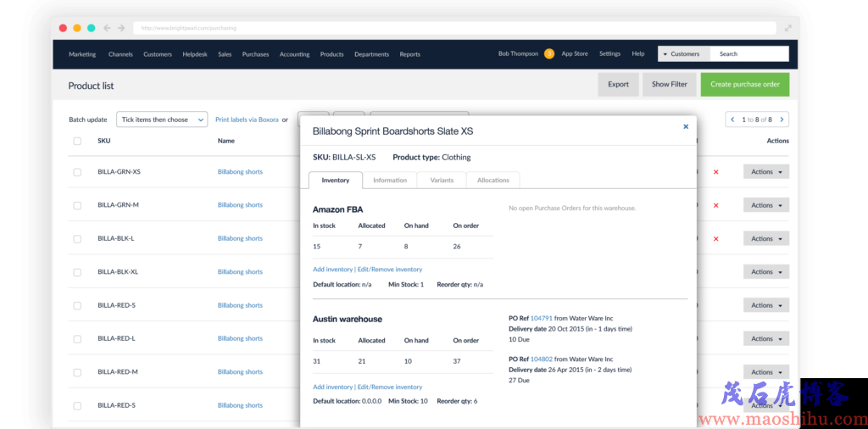Image resolution: width=868 pixels, height=429 pixels.
Task: Close the Billabong Sprint Boardshorts popup
Action: pos(686,127)
